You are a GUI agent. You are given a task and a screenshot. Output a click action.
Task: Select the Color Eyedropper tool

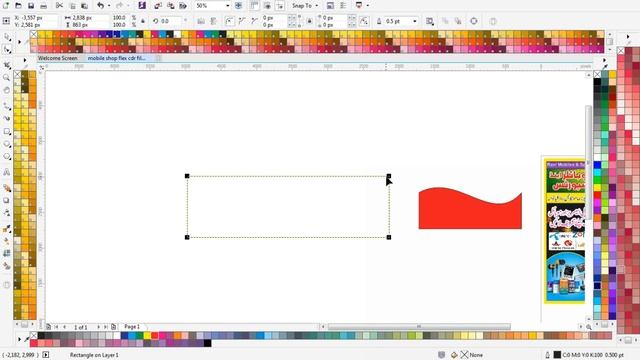tap(7, 229)
